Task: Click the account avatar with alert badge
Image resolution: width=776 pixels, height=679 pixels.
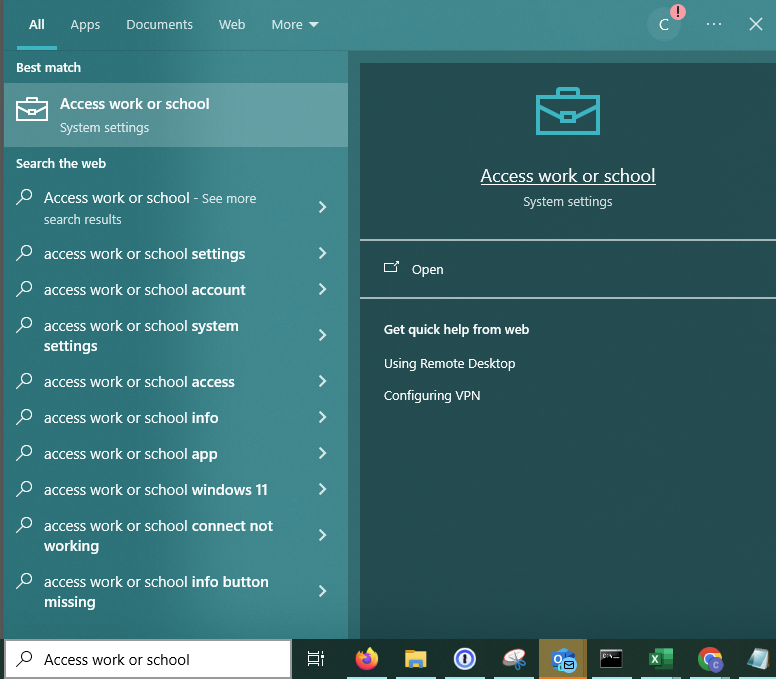Action: point(664,24)
